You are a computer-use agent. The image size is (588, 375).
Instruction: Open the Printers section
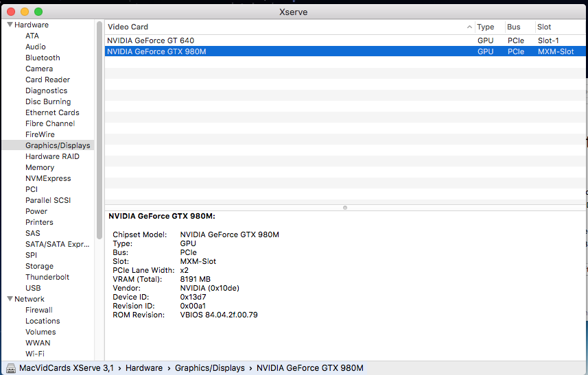tap(39, 222)
